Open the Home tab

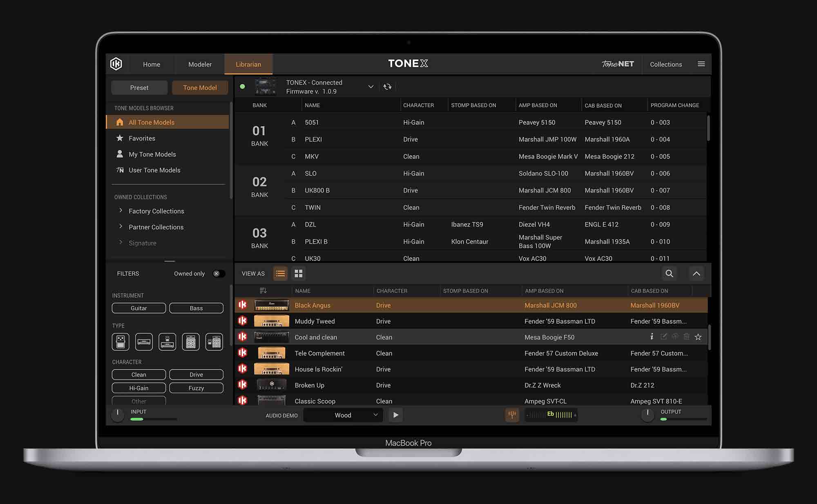(152, 64)
